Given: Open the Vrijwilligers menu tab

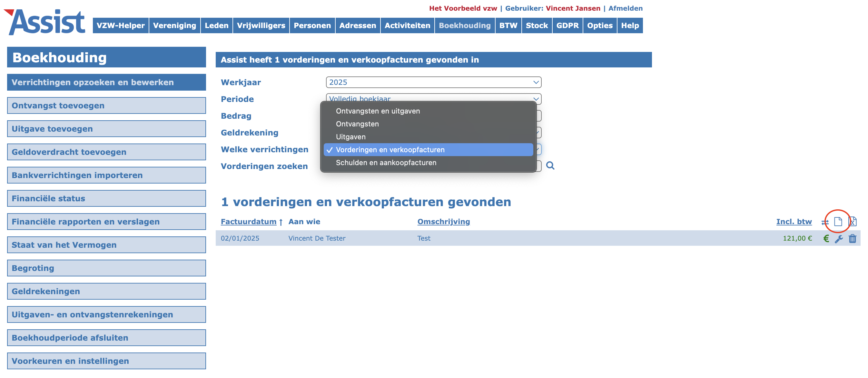Looking at the screenshot, I should coord(261,25).
